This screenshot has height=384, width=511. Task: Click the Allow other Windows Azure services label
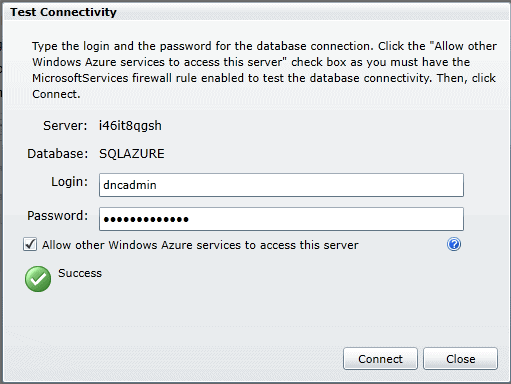(200, 245)
